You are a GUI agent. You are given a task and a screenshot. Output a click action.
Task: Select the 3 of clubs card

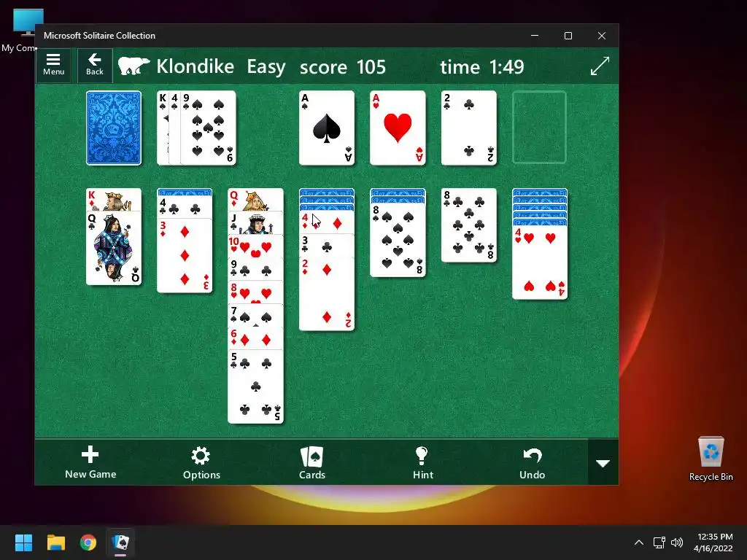coord(327,246)
